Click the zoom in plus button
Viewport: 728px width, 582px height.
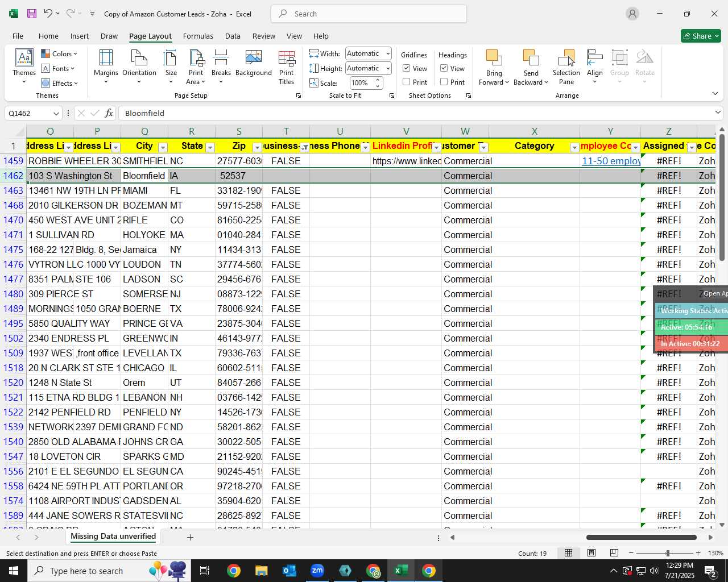pos(698,553)
